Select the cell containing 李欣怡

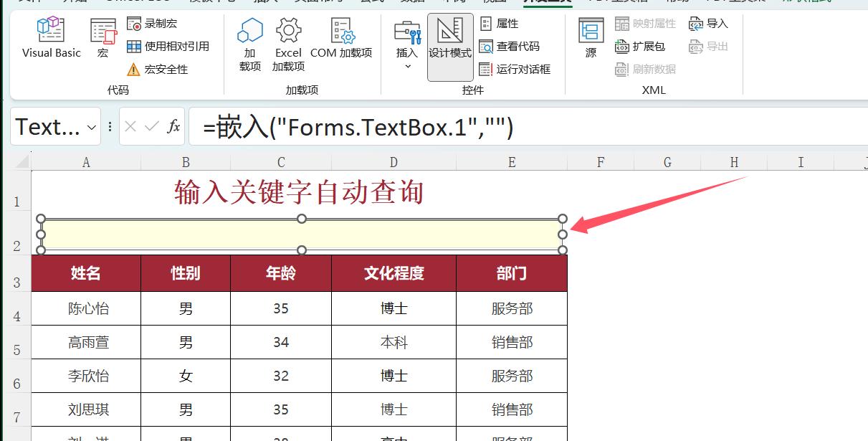pyautogui.click(x=86, y=376)
